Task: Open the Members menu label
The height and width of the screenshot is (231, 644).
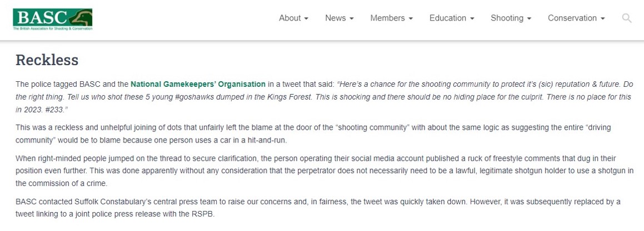Action: (x=387, y=18)
